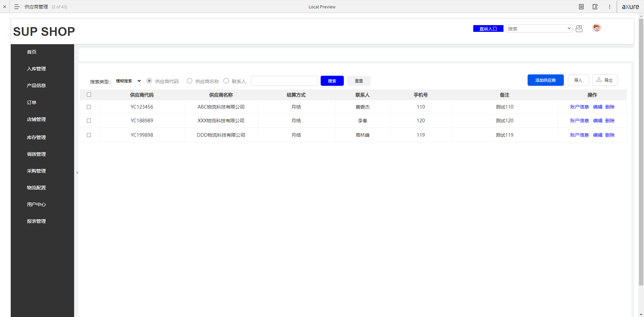Viewport: 644px width, 317px height.
Task: Click the 备注 column header
Action: point(504,95)
